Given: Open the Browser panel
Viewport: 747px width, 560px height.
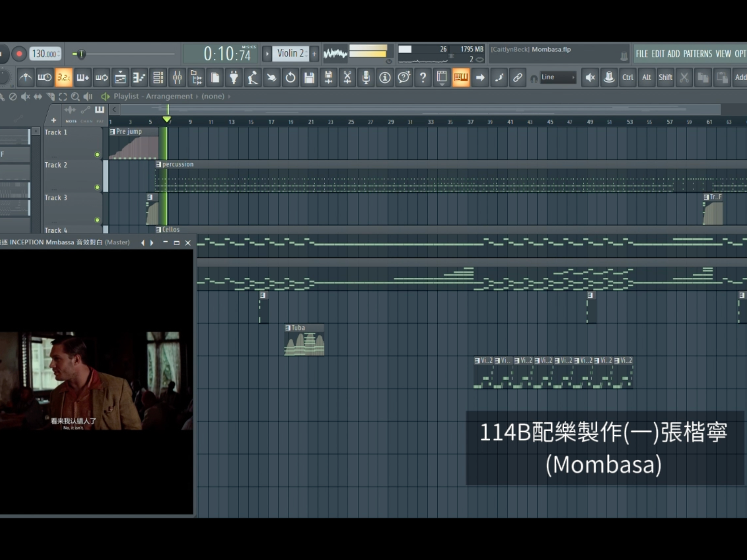Looking at the screenshot, I should pyautogui.click(x=196, y=77).
